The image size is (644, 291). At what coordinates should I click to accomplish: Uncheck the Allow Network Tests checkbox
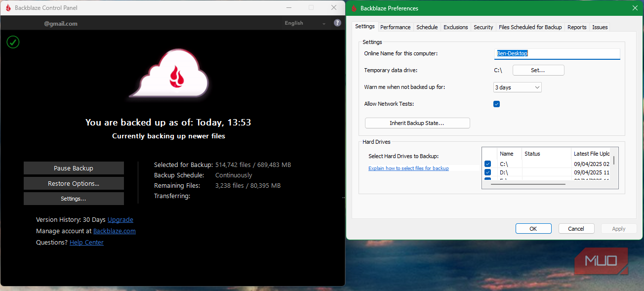click(496, 104)
